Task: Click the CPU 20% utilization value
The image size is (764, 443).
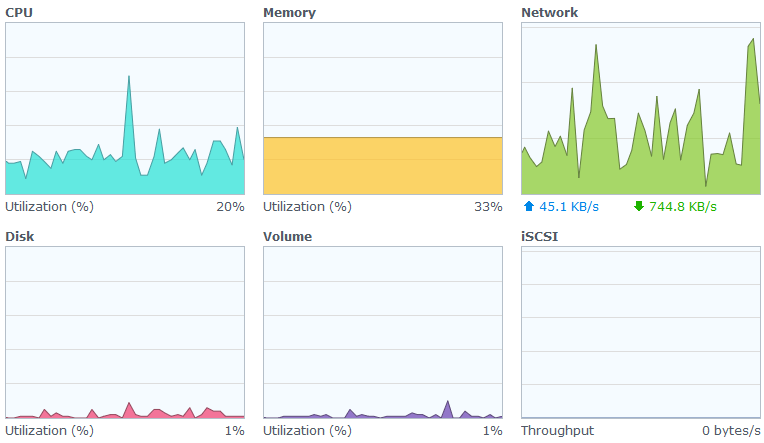Action: (230, 207)
